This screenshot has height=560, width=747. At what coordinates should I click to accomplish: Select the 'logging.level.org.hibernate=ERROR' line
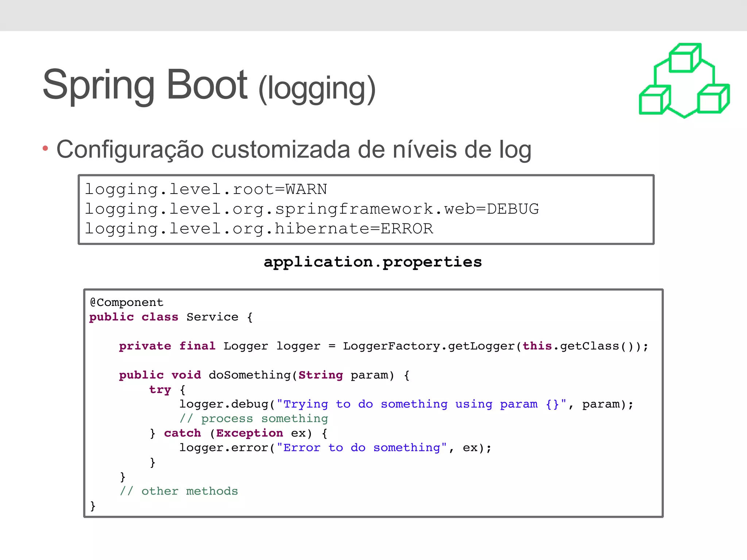point(259,229)
